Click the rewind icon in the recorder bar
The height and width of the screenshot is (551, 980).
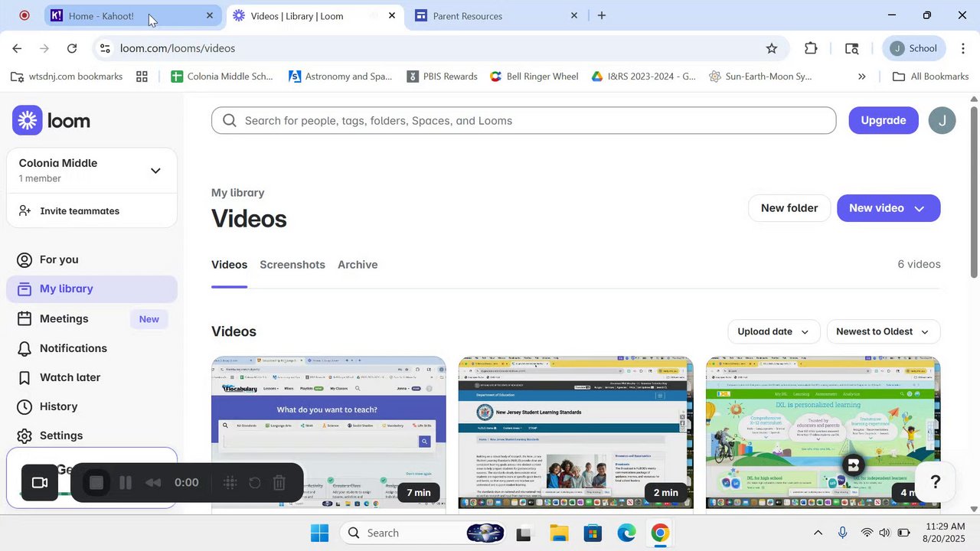pos(153,483)
